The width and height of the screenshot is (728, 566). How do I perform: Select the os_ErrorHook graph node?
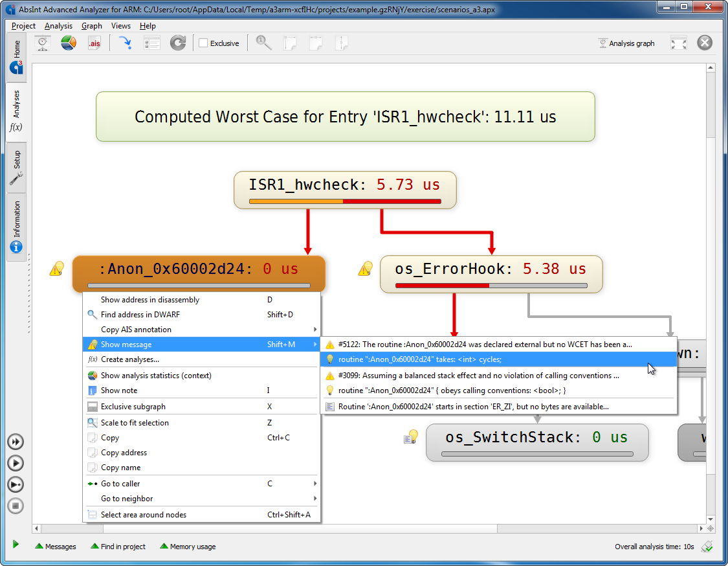[x=491, y=274]
